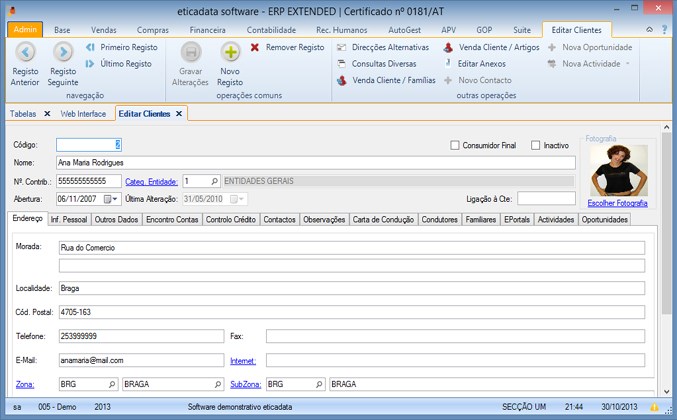Open the Categ. Entidade lookup

(214, 181)
